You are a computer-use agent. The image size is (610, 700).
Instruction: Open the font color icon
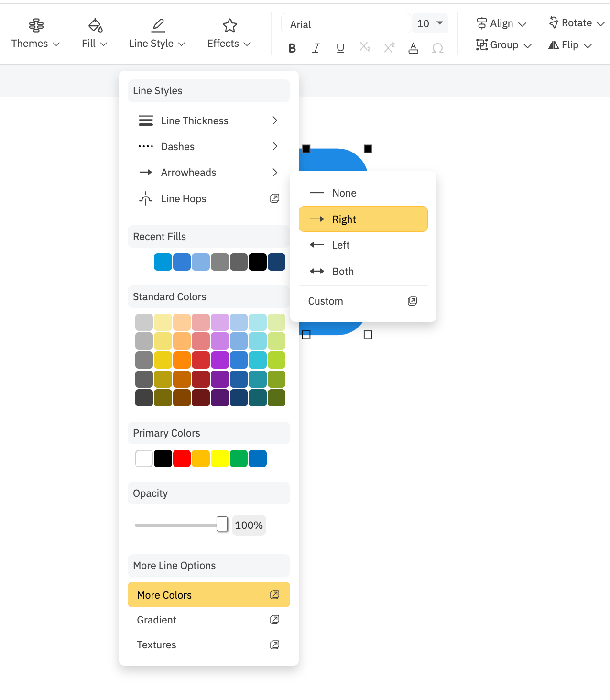[414, 48]
